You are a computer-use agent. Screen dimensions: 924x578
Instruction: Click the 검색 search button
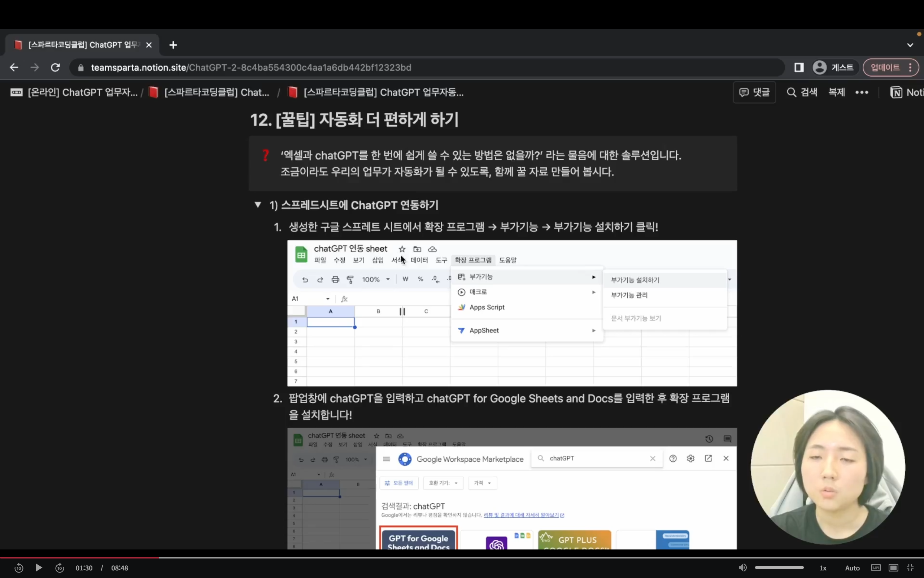pos(802,92)
